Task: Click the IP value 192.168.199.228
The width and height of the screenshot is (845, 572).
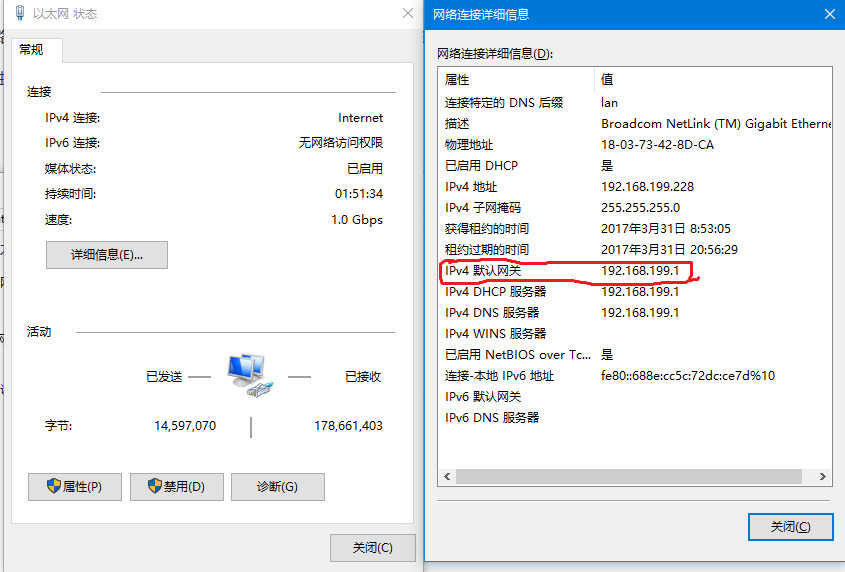Action: pyautogui.click(x=647, y=187)
